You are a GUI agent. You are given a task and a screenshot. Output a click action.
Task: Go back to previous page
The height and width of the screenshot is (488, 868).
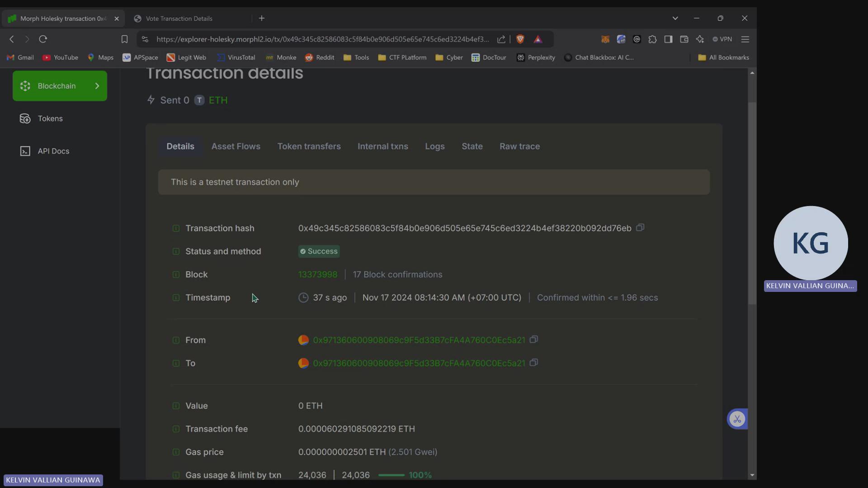point(12,39)
